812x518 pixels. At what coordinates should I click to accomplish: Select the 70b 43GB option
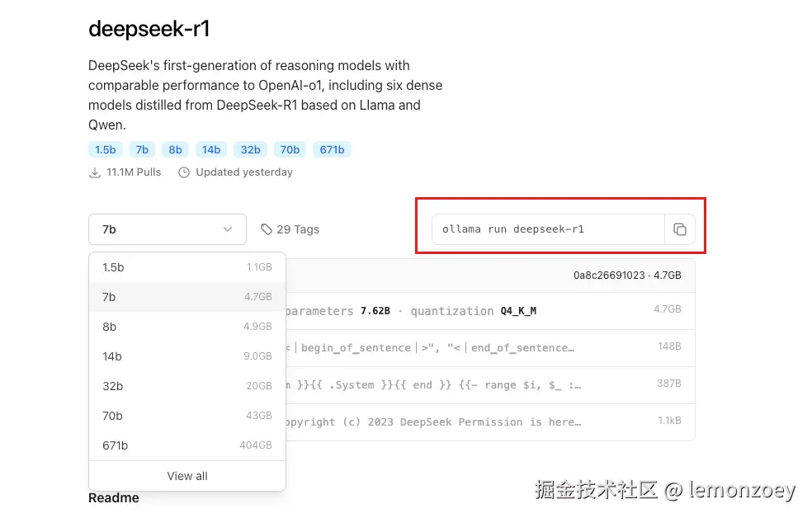(187, 416)
